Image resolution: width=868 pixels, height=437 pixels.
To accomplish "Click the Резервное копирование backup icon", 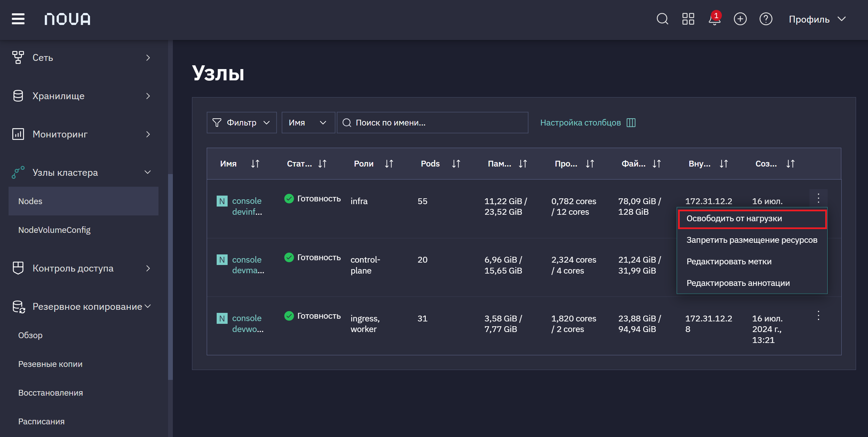I will 19,307.
